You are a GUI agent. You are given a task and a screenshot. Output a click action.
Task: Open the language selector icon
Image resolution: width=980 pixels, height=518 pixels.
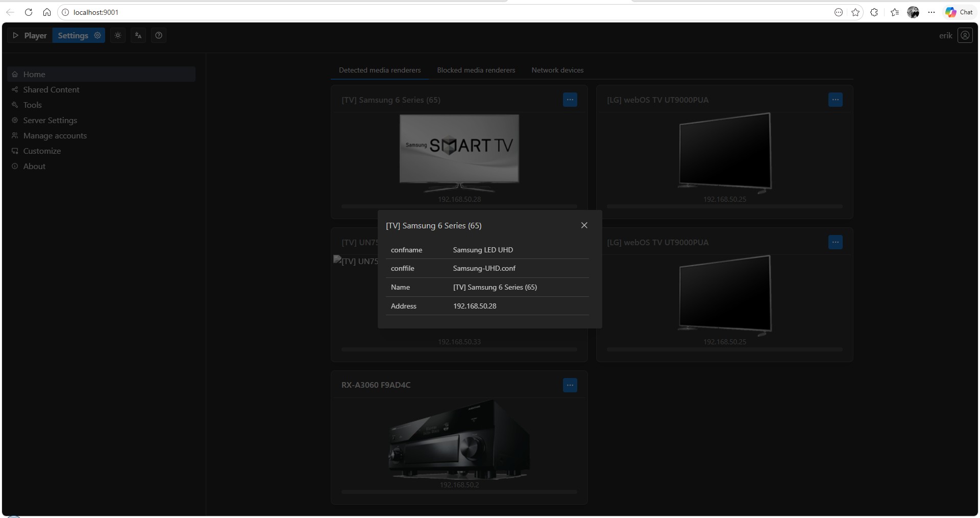[x=138, y=35]
